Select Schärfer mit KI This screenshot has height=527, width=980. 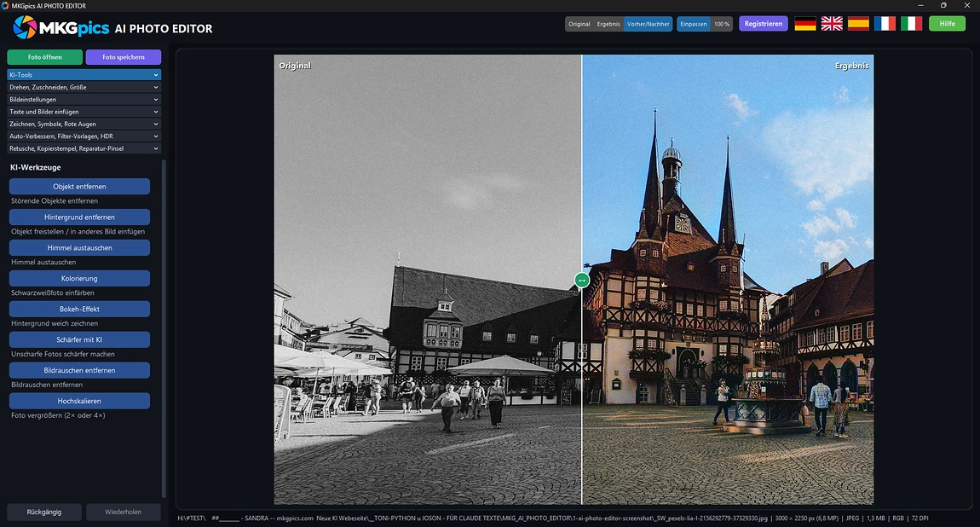(79, 339)
